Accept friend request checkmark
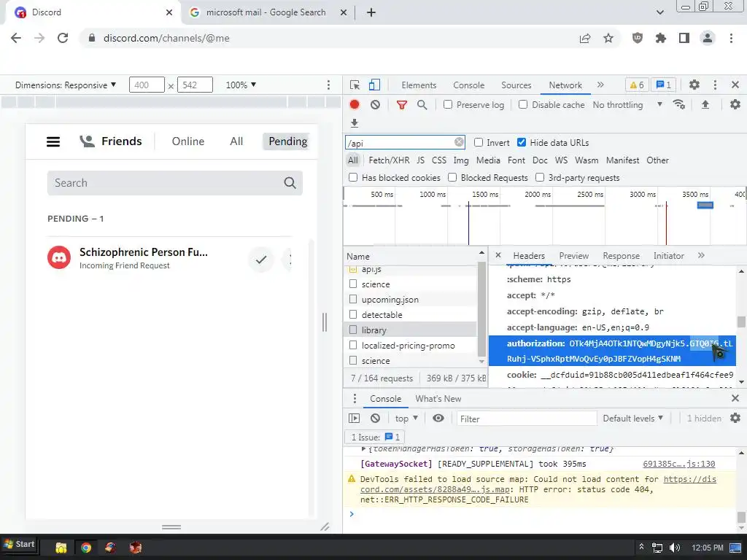747x560 pixels. [261, 260]
